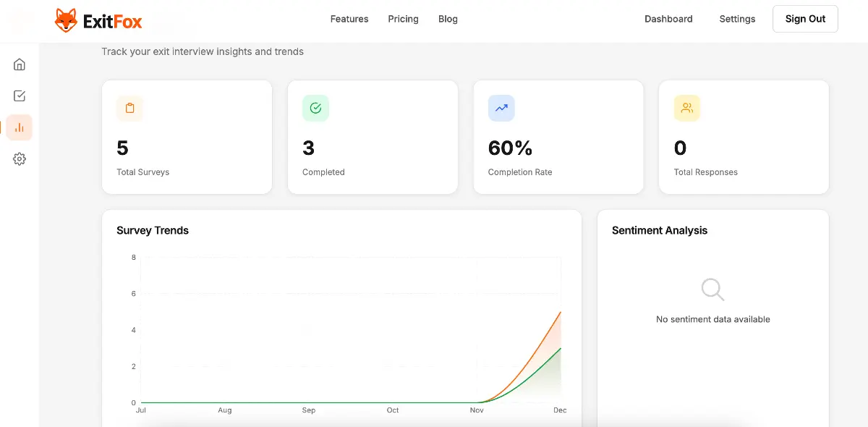Open Settings from the top navigation
The image size is (868, 427).
(737, 19)
